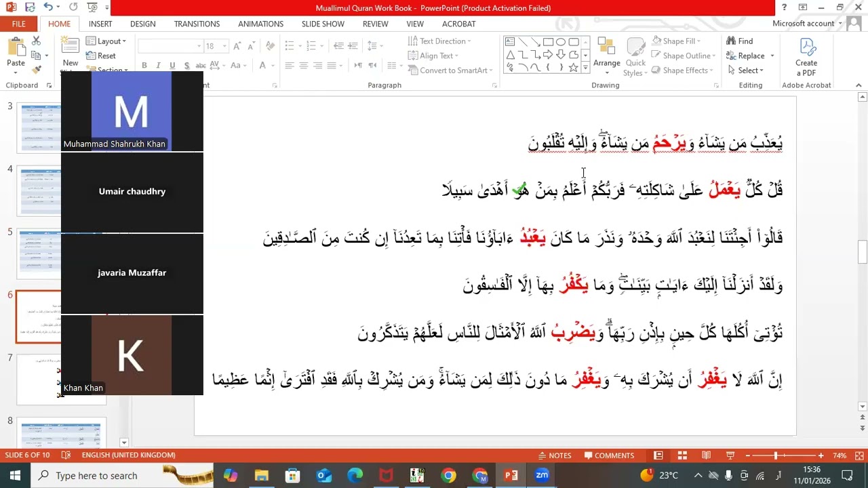Switch to Slide Sorter view
This screenshot has width=868, height=488.
(x=682, y=455)
